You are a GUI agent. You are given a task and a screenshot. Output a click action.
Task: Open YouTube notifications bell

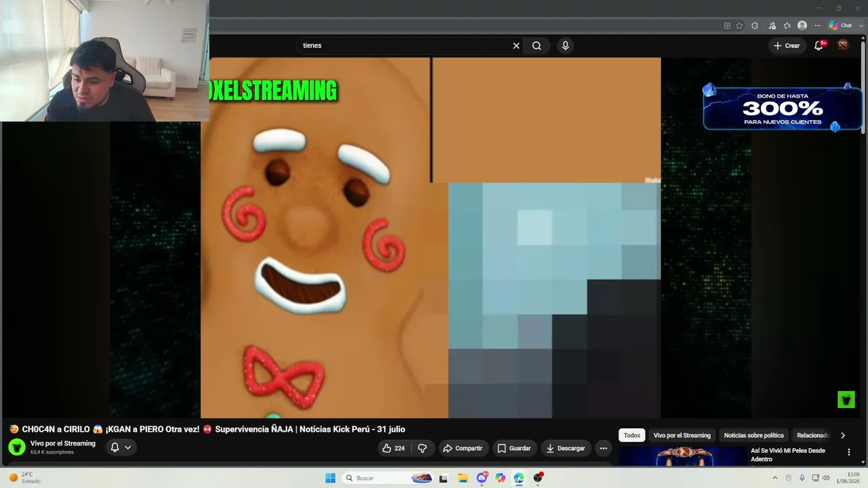[x=819, y=45]
